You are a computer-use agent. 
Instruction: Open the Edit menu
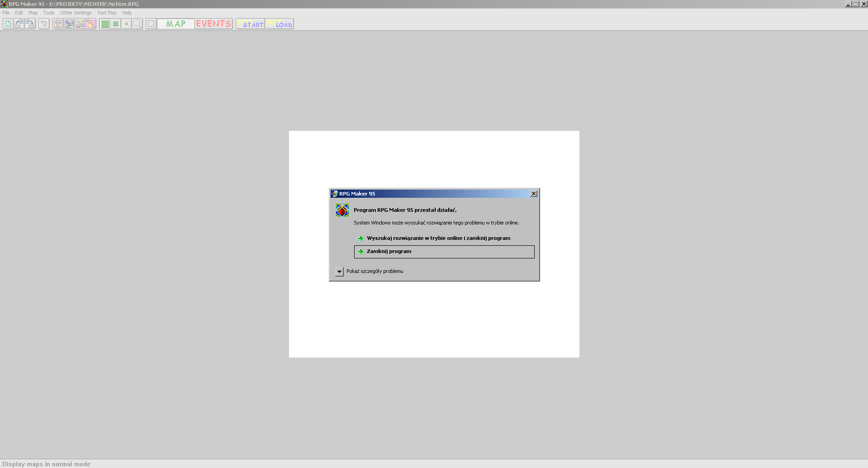pos(19,13)
